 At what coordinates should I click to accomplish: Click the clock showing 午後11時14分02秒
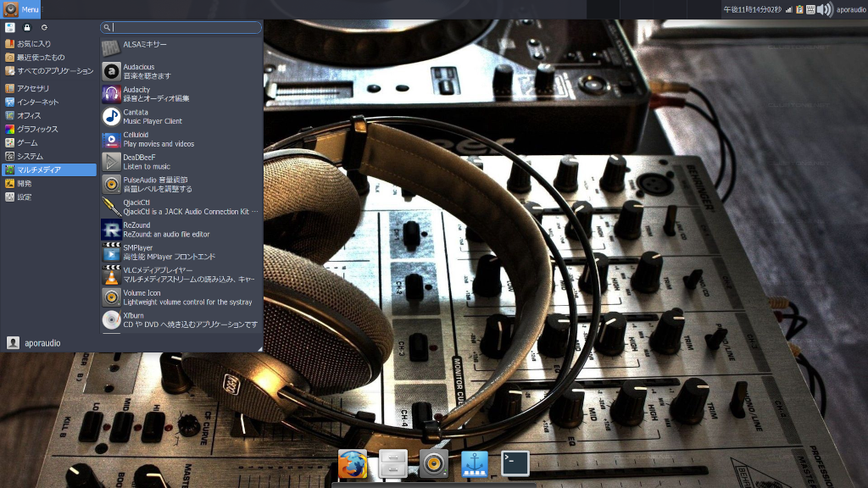753,9
